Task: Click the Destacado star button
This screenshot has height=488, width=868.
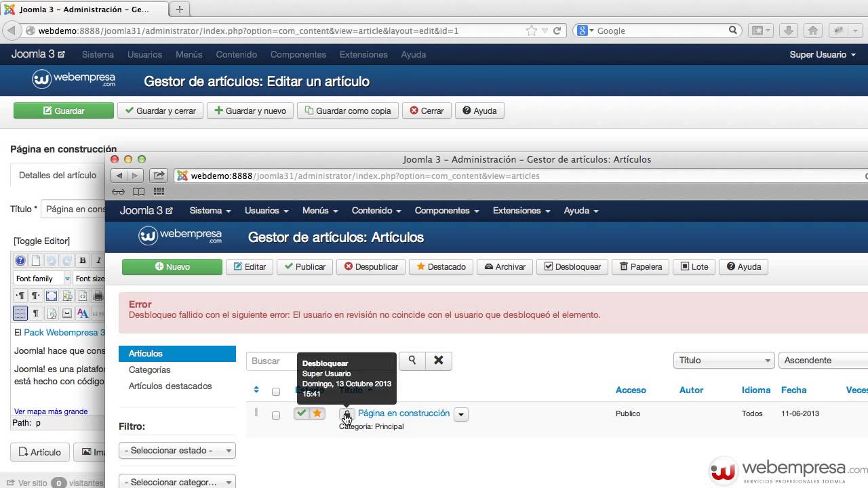Action: (x=441, y=267)
